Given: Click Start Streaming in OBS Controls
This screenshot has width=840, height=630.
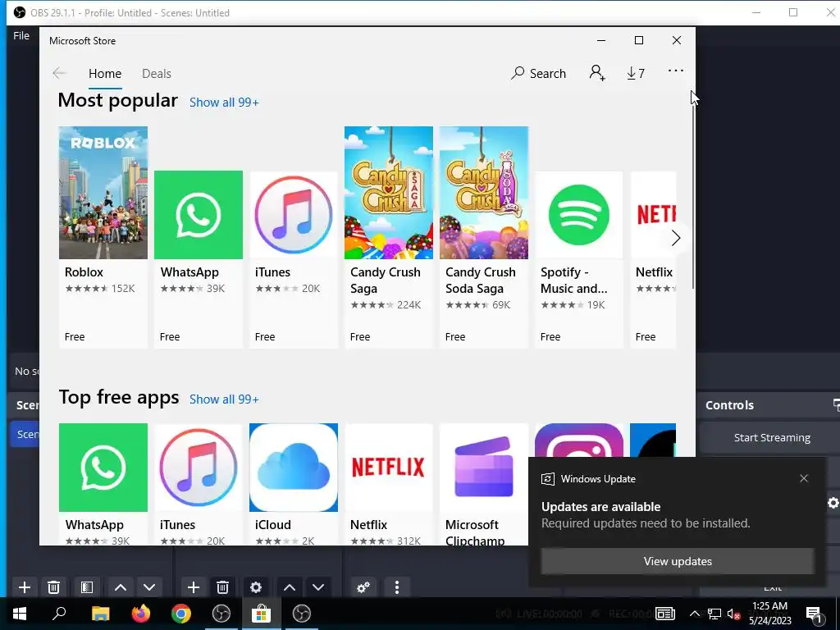Looking at the screenshot, I should 771,438.
